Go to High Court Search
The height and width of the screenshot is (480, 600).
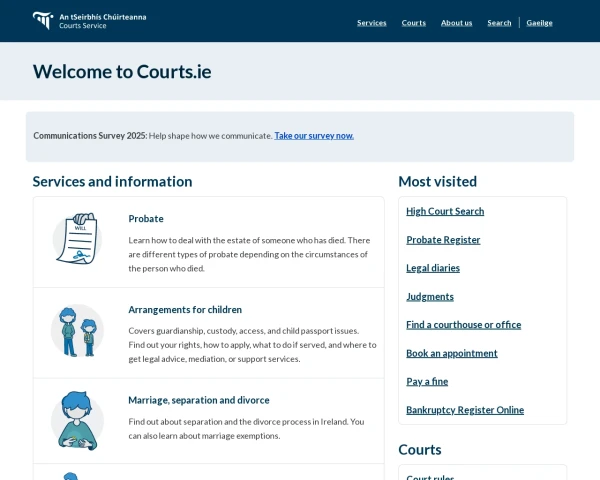click(445, 211)
